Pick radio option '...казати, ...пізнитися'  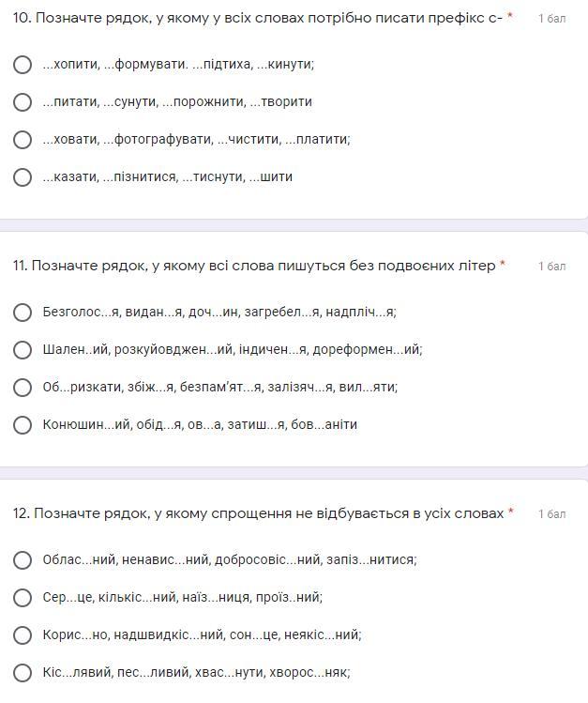pos(23,177)
